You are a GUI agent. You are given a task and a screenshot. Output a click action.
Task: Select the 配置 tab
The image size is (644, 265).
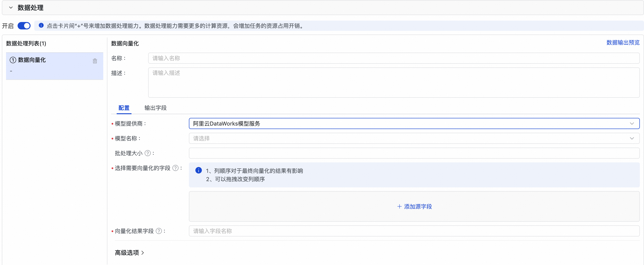point(124,108)
